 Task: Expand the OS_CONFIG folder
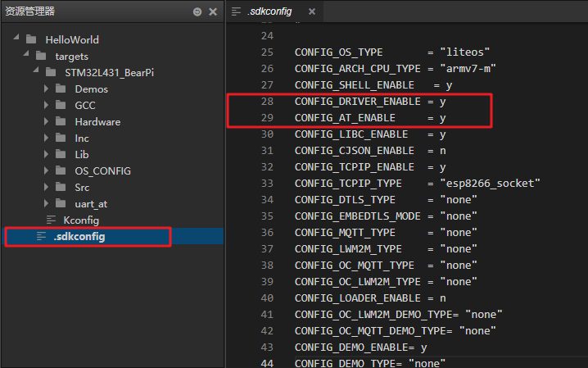(46, 170)
